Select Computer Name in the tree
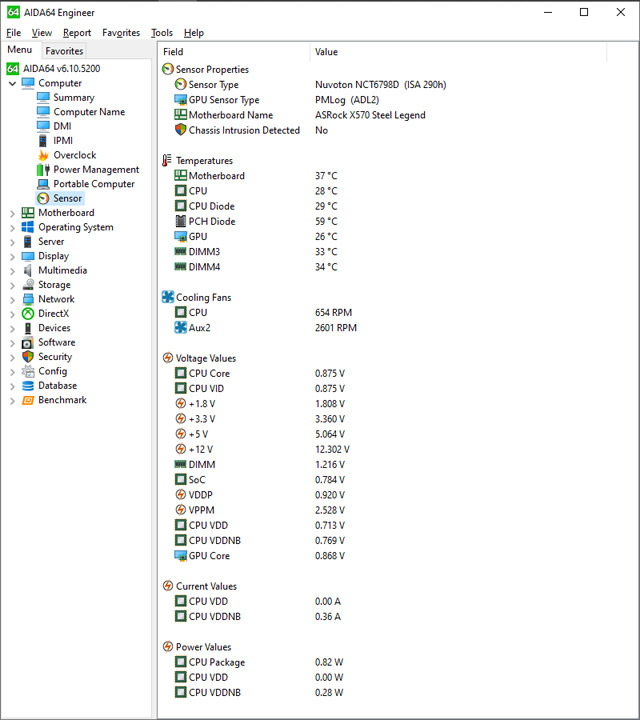The width and height of the screenshot is (640, 720). pos(89,112)
